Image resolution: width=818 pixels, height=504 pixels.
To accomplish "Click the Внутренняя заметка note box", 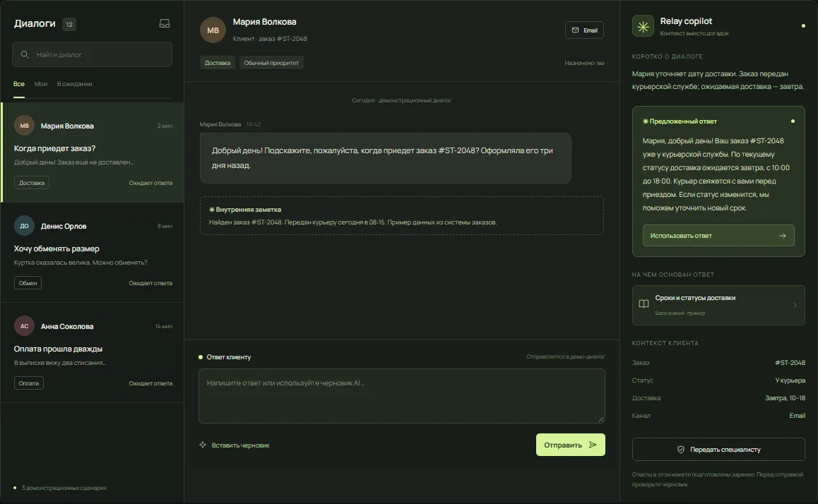I will (402, 216).
